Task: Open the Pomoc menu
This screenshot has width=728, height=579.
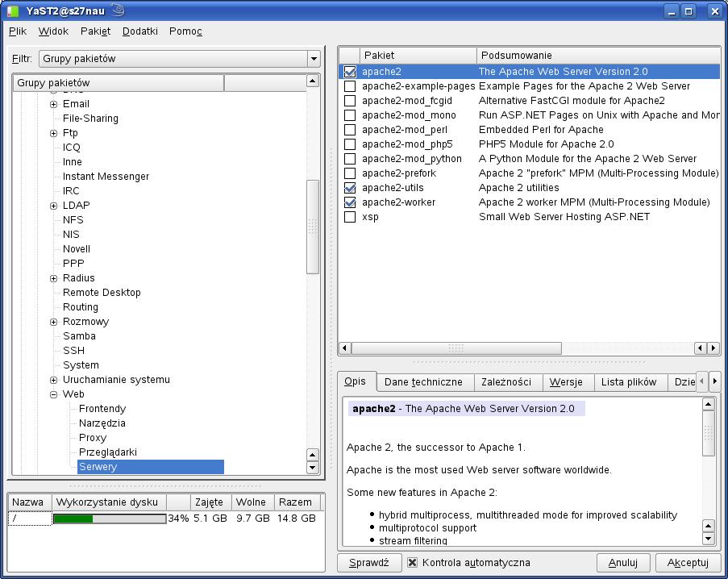Action: 185,31
